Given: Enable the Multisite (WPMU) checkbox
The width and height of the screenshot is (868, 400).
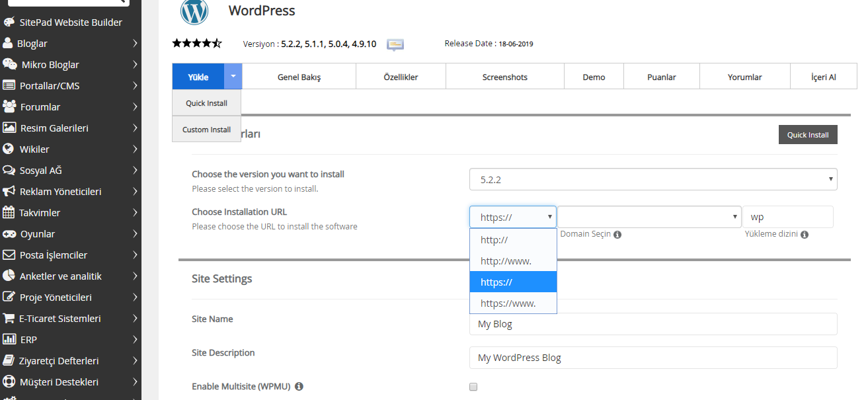Looking at the screenshot, I should pyautogui.click(x=473, y=387).
